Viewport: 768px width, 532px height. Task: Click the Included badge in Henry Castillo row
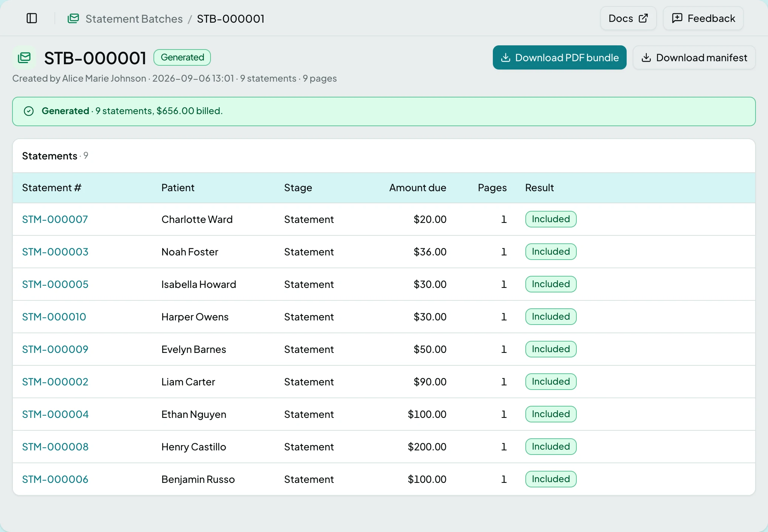[x=551, y=447]
